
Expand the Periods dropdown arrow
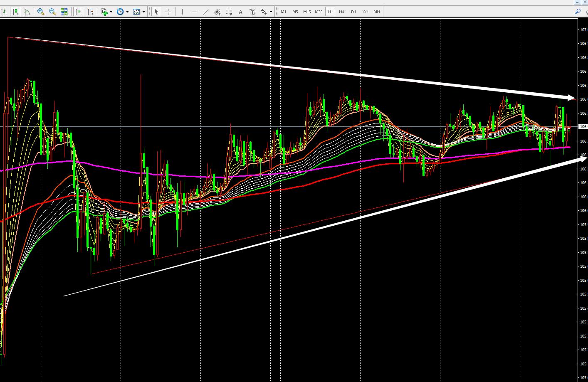(127, 12)
